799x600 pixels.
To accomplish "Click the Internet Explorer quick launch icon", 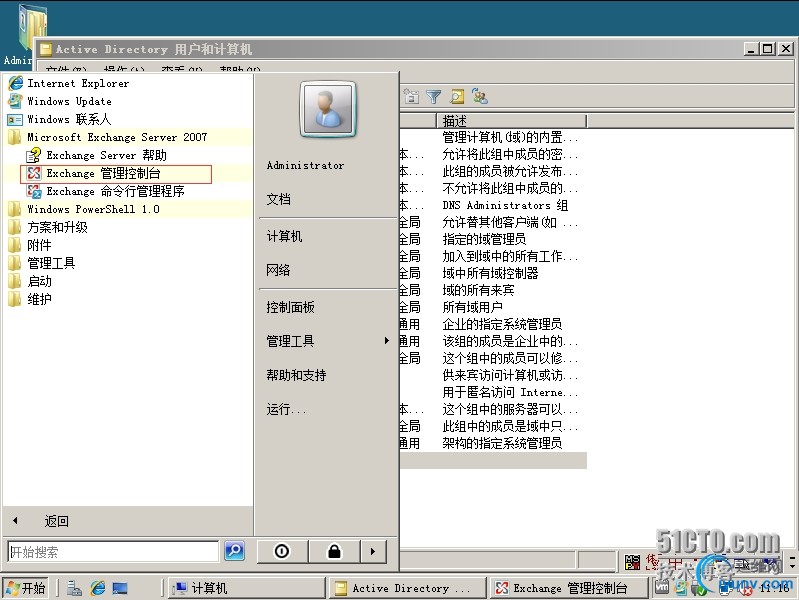I will [x=97, y=588].
